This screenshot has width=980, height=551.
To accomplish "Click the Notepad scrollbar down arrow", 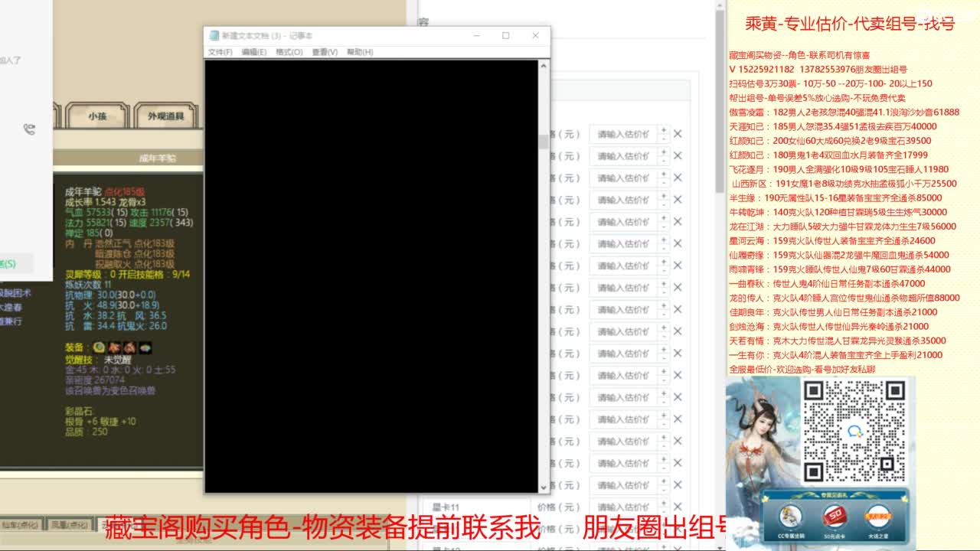I will click(x=544, y=487).
